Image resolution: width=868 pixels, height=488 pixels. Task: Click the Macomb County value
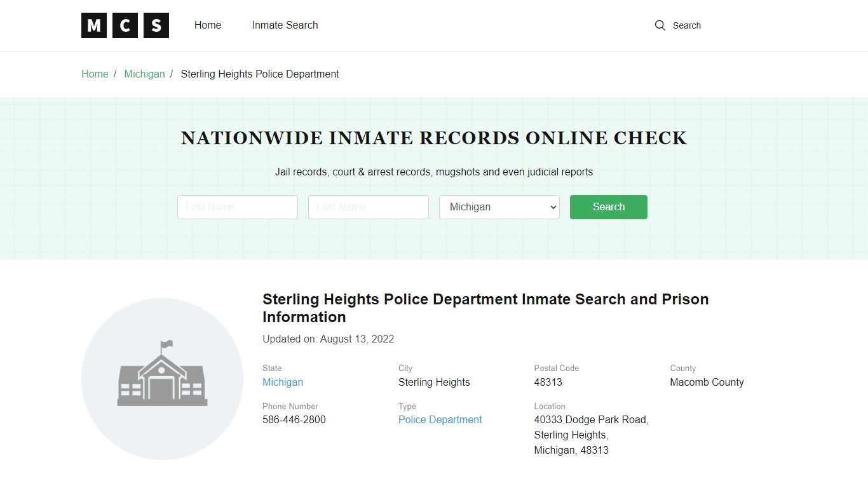(x=707, y=382)
